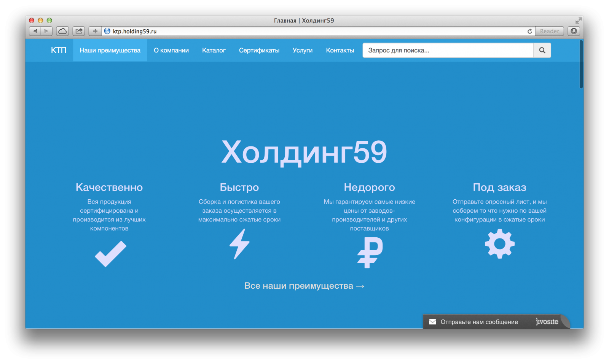Image resolution: width=609 pixels, height=364 pixels.
Task: Click the Вся продукция сертифицирована description text
Action: (x=109, y=215)
